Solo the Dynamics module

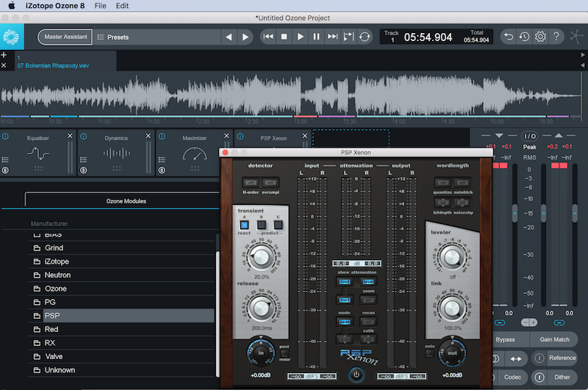pyautogui.click(x=84, y=170)
